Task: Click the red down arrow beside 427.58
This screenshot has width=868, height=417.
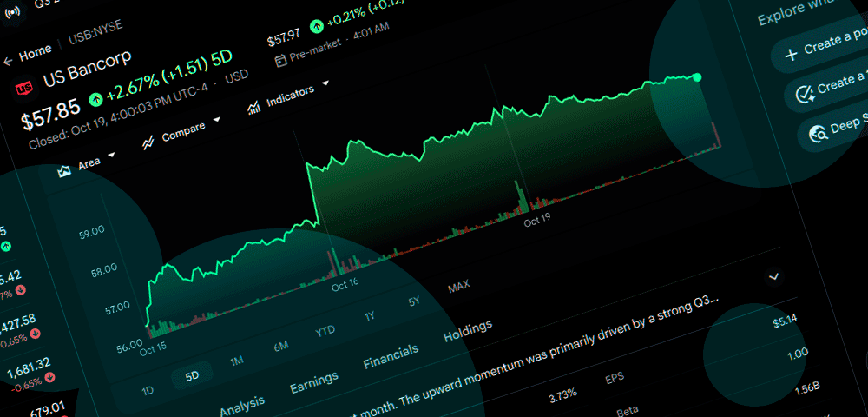Action: 36,334
